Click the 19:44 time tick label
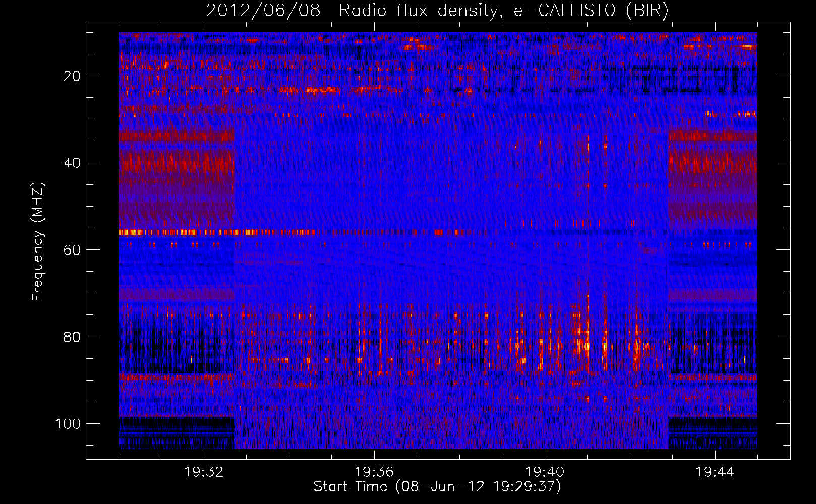 click(x=715, y=472)
